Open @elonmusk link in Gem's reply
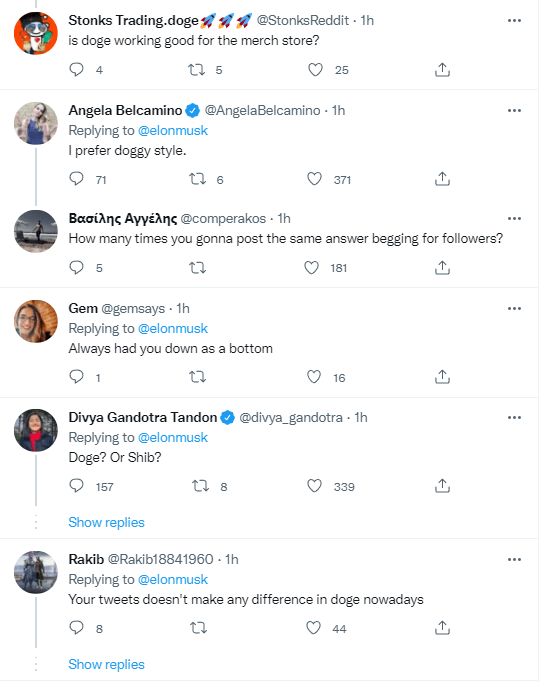The width and height of the screenshot is (540, 682). (173, 328)
